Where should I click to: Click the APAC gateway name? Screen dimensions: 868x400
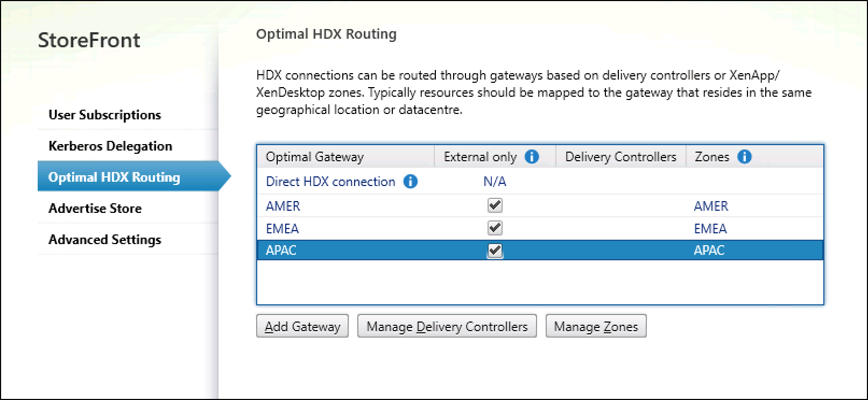(281, 251)
